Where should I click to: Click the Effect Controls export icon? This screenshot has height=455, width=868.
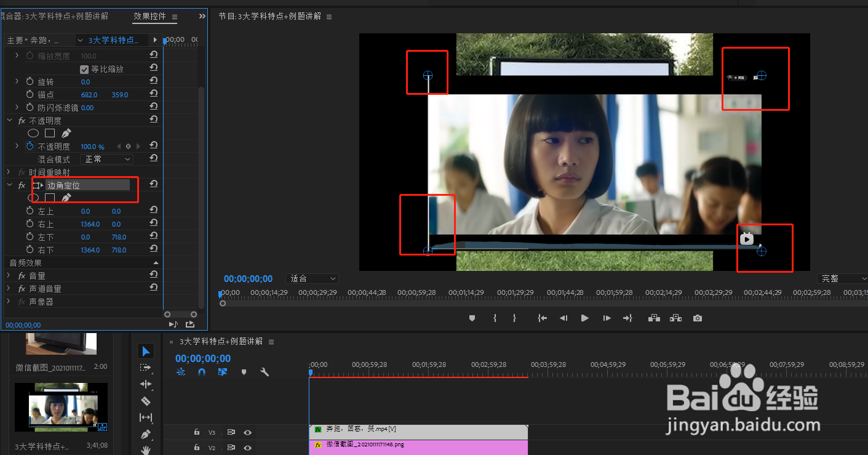pos(190,324)
